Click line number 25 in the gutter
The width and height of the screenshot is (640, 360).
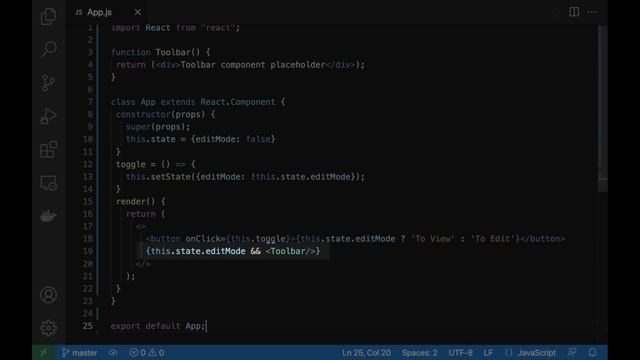88,326
